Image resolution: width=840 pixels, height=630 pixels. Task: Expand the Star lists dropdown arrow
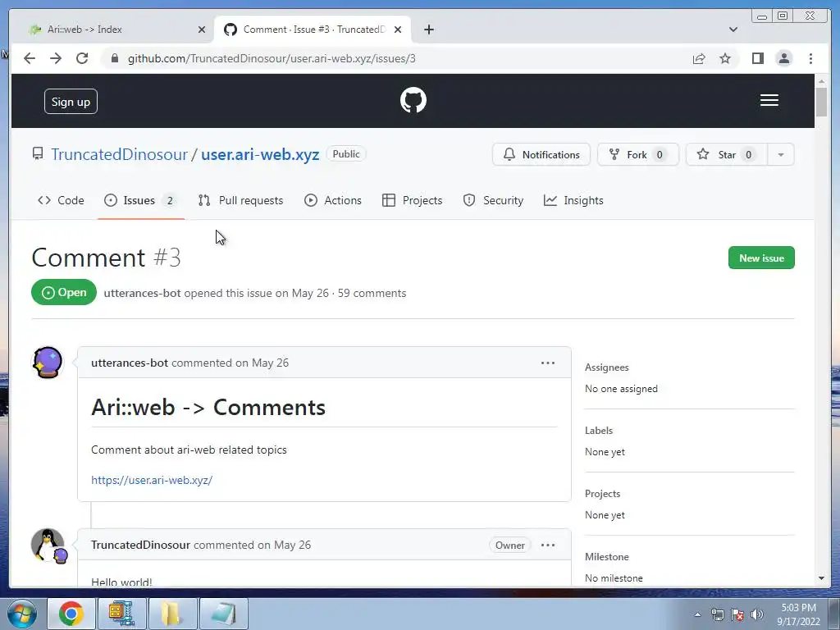[781, 155]
